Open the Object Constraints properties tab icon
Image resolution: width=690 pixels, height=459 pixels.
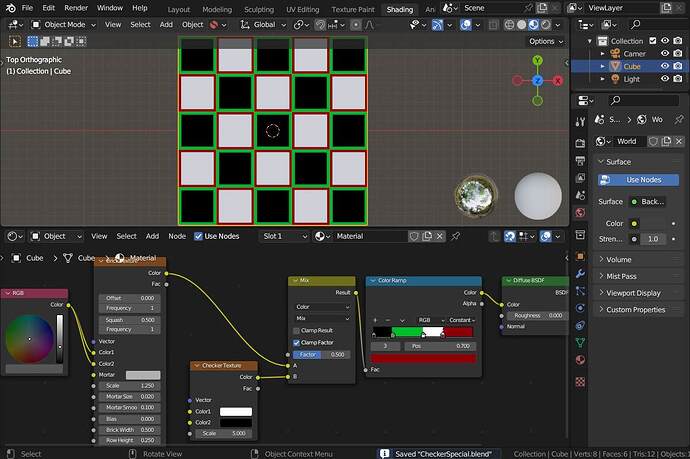[x=580, y=325]
